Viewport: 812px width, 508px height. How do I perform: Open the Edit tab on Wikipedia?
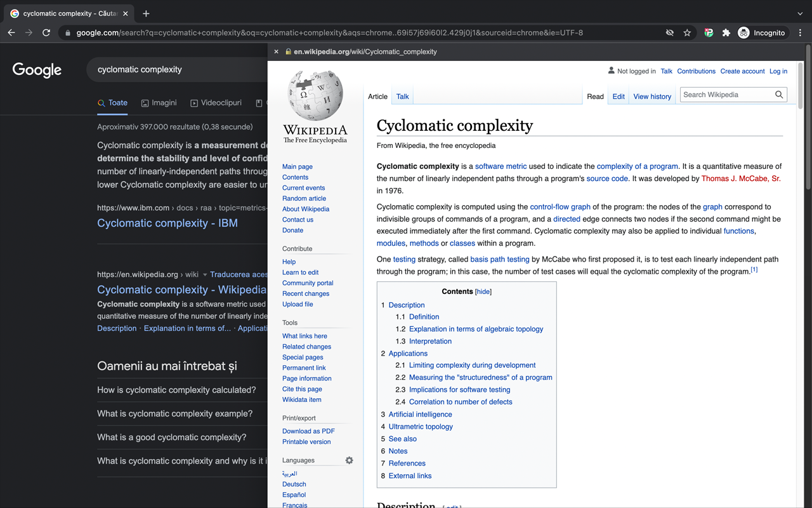click(619, 97)
